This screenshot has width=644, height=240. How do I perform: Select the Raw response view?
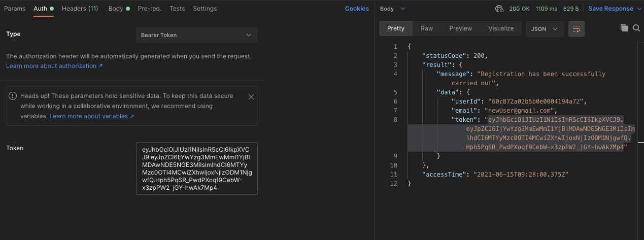tap(427, 28)
